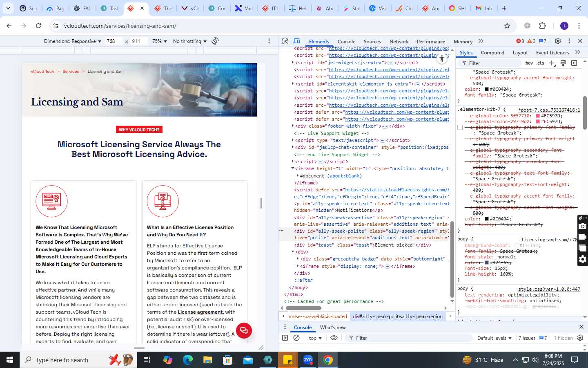
Task: Open DevTools customize three-dot menu
Action: pyautogui.click(x=569, y=41)
